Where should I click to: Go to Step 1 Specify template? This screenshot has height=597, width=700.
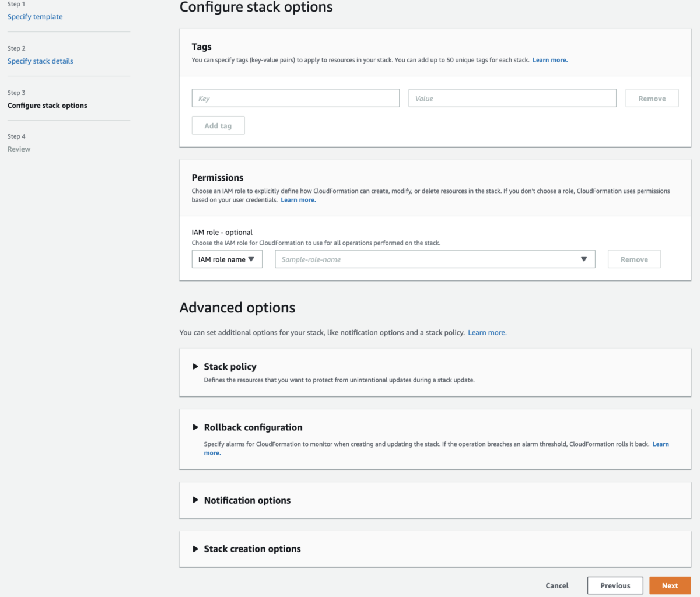click(x=35, y=17)
